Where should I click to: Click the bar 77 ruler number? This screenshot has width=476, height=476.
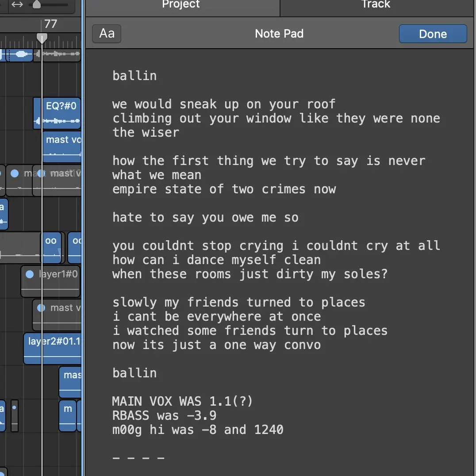coord(50,24)
